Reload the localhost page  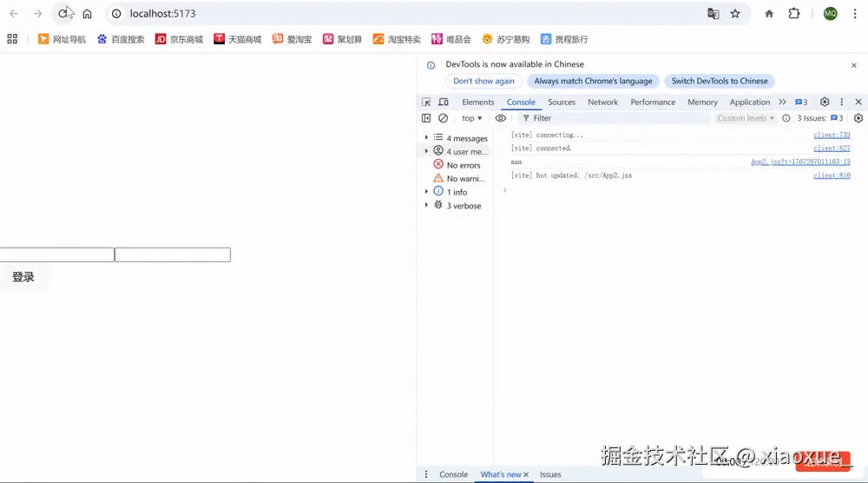63,13
